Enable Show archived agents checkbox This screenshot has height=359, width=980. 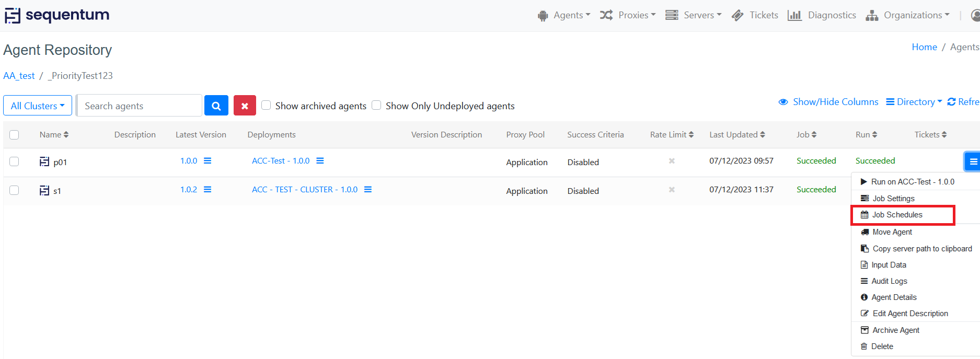[x=266, y=105]
